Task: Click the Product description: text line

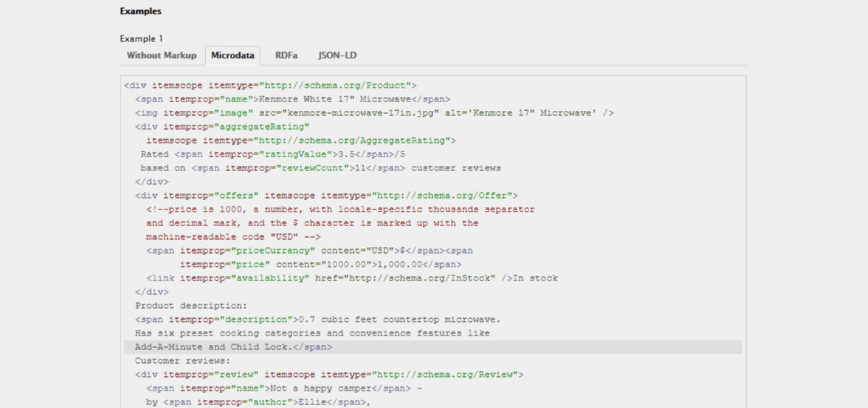Action: pyautogui.click(x=191, y=306)
